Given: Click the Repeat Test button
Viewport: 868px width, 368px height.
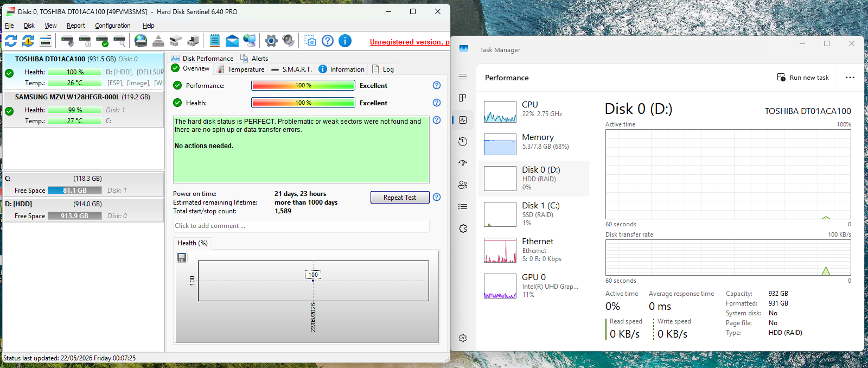Looking at the screenshot, I should pyautogui.click(x=400, y=198).
